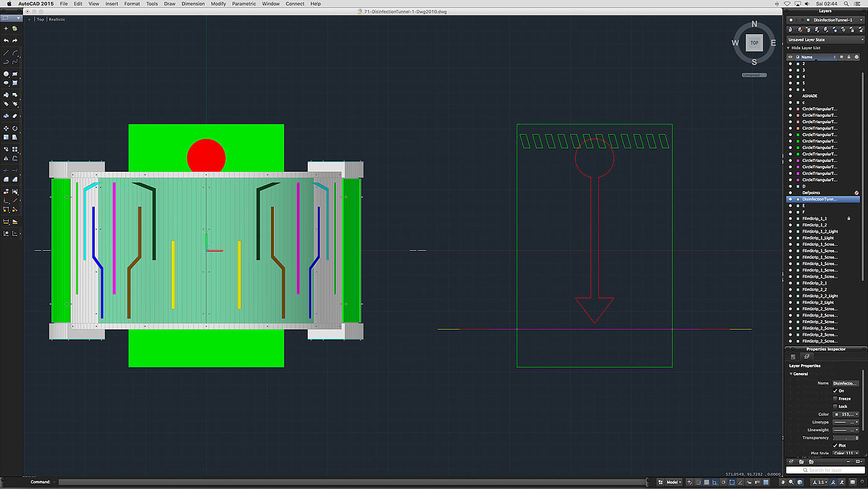Select the Rotate tool
868x489 pixels.
(15, 128)
